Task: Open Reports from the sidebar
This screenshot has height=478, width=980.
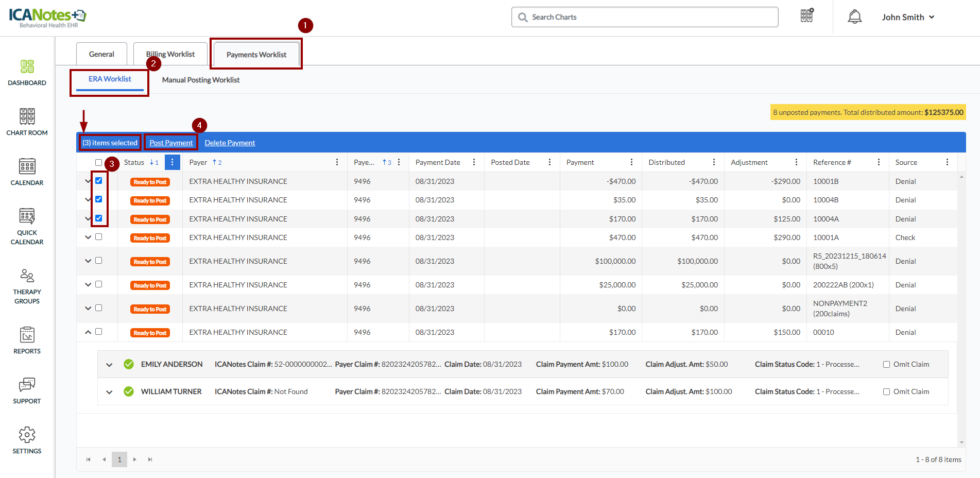Action: pyautogui.click(x=27, y=340)
